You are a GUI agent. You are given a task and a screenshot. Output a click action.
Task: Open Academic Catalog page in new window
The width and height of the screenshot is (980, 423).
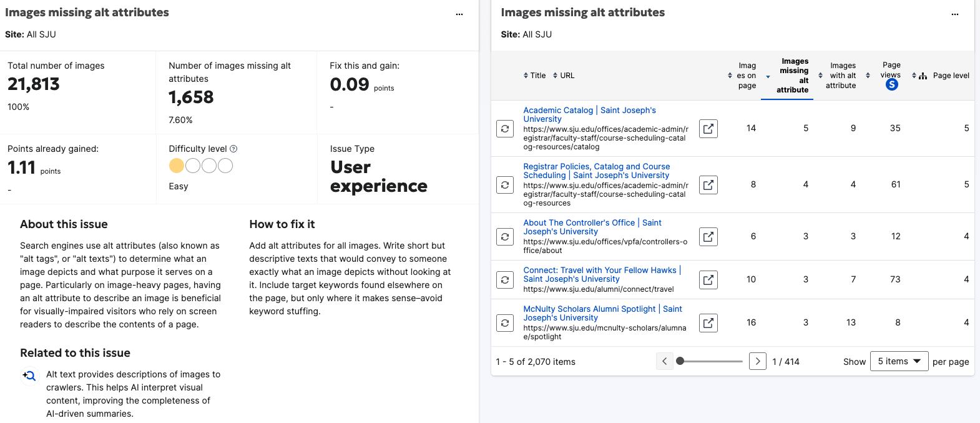708,129
